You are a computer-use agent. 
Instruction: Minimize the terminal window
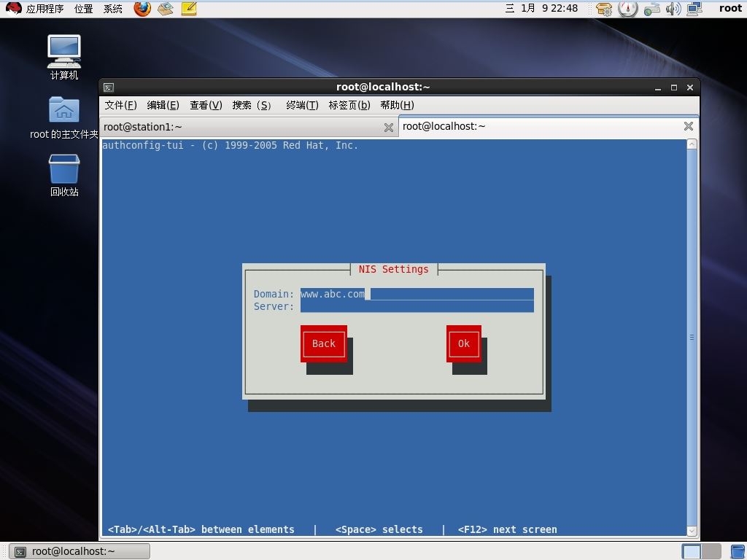coord(658,87)
